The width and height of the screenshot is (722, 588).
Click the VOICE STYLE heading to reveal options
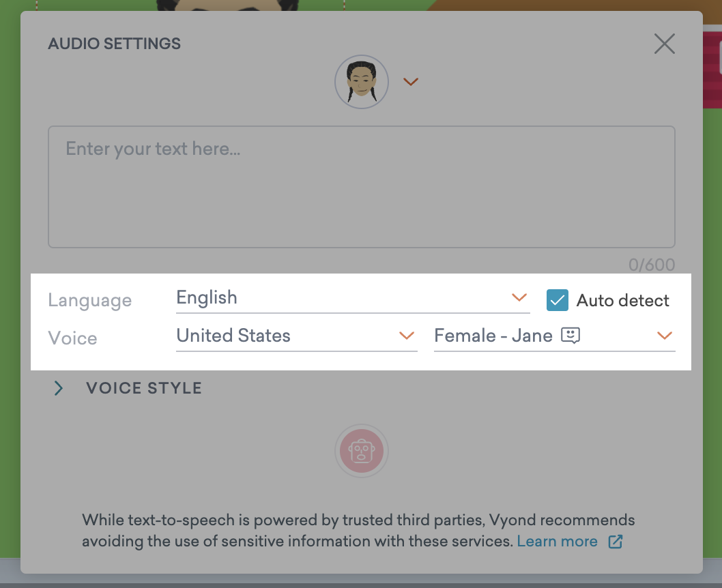click(x=143, y=388)
